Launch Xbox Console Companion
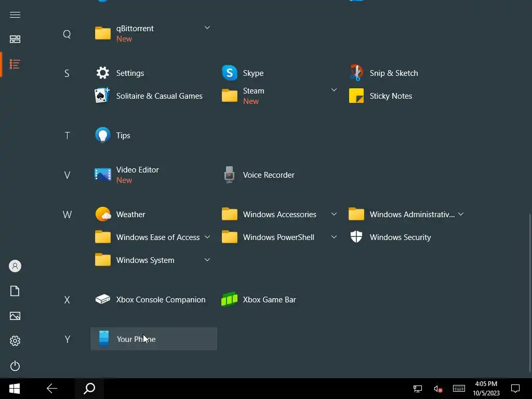532x399 pixels. point(102,300)
